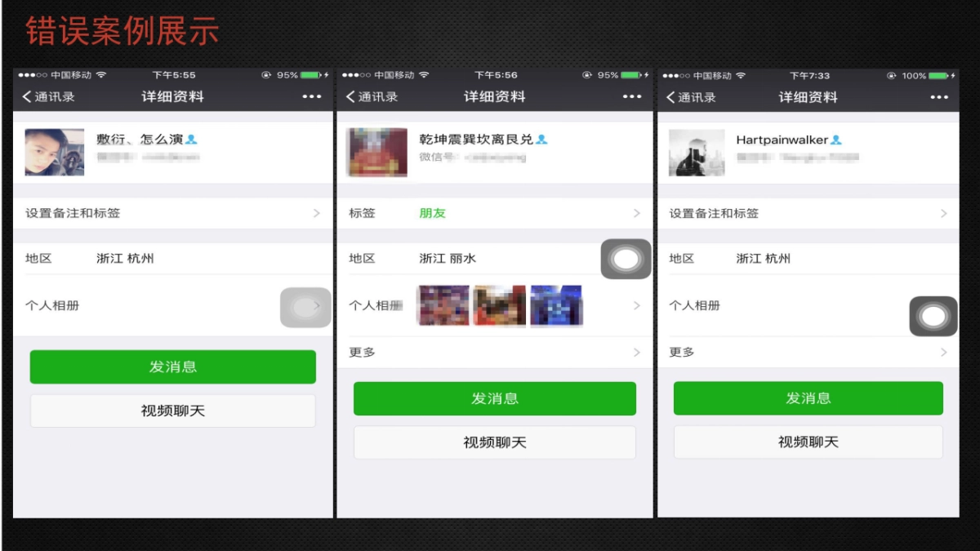Tap the AssistiveTouch circle on middle screen
980x551 pixels.
pyautogui.click(x=626, y=258)
